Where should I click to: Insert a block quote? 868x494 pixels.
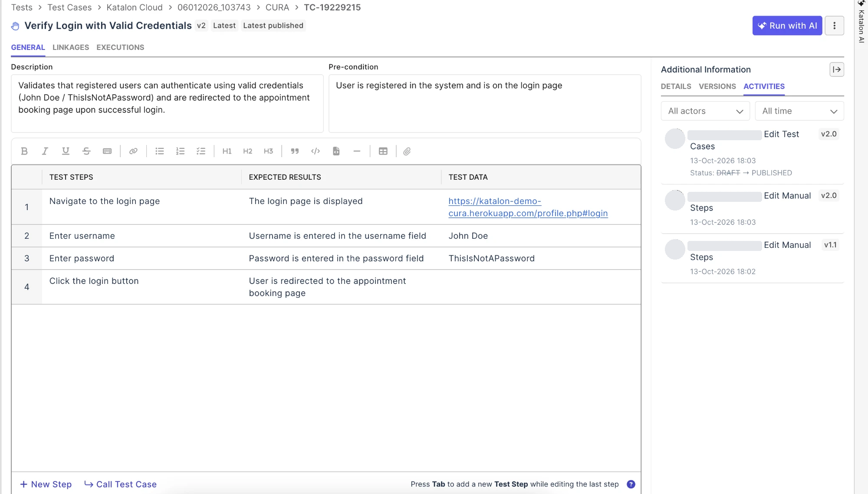tap(295, 151)
